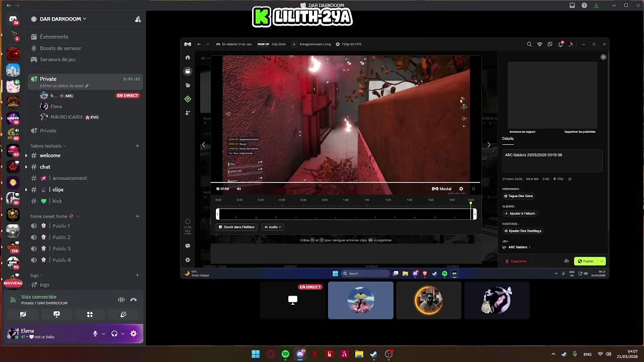The image size is (644, 362).
Task: Click the left trim handle on timeline
Action: pyautogui.click(x=218, y=214)
